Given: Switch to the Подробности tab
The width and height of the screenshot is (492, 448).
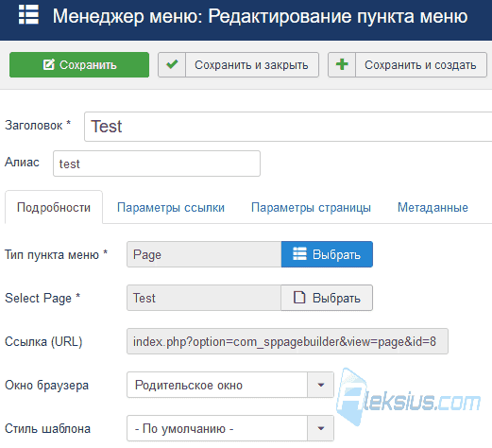Looking at the screenshot, I should pos(54,207).
